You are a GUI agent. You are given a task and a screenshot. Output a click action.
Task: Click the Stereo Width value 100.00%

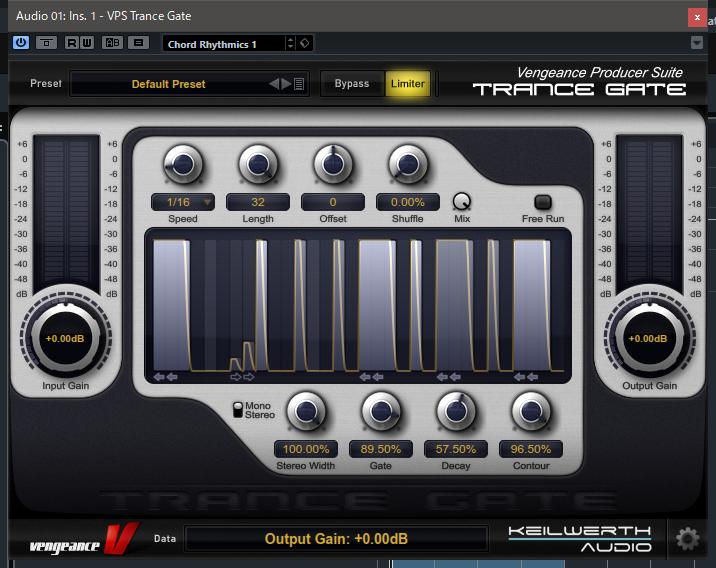point(306,449)
